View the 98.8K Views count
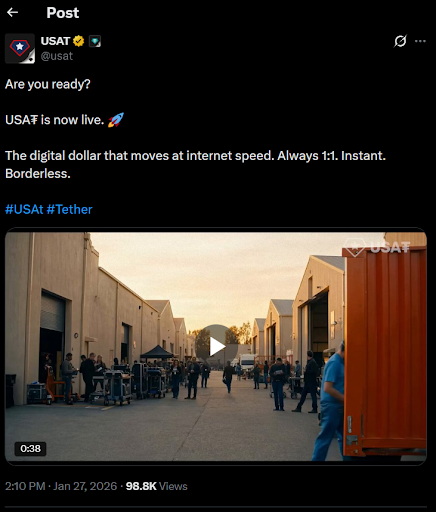Image resolution: width=436 pixels, height=512 pixels. pos(156,486)
